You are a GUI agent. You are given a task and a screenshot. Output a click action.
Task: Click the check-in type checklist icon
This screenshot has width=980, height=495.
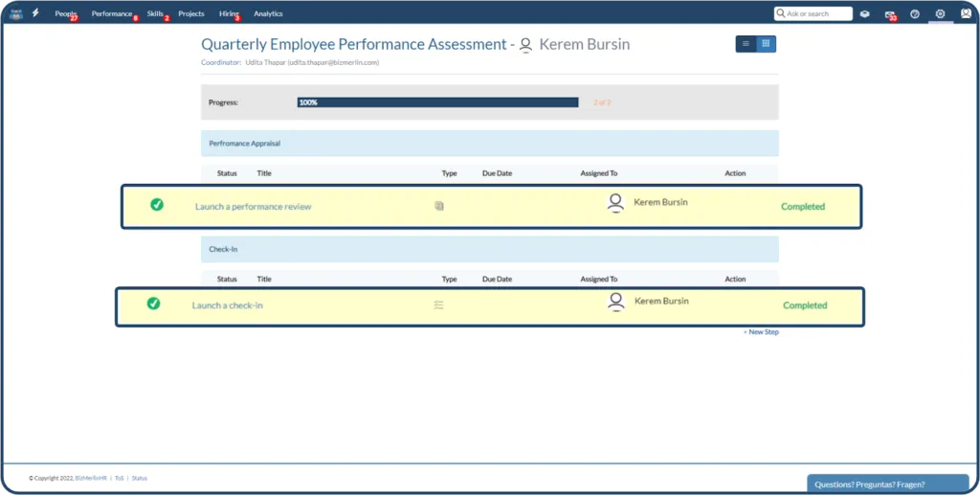point(438,305)
